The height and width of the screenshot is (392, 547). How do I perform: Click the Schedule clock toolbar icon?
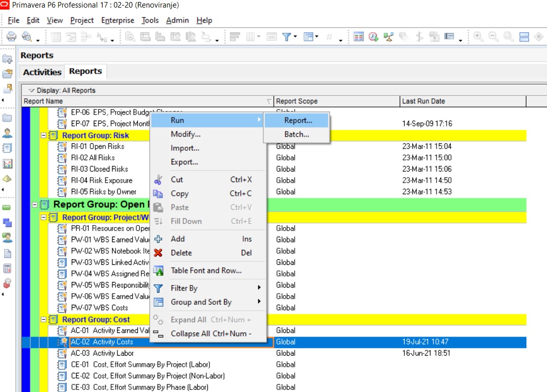tap(373, 37)
